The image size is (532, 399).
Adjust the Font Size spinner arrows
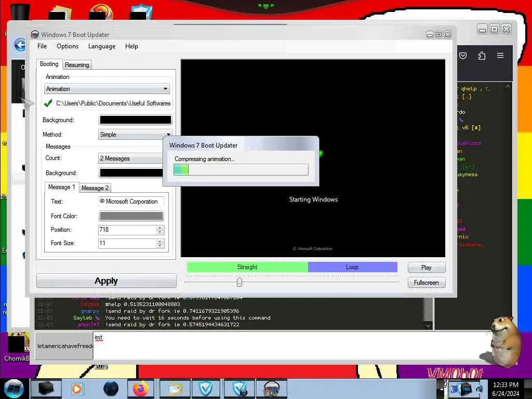click(x=160, y=243)
